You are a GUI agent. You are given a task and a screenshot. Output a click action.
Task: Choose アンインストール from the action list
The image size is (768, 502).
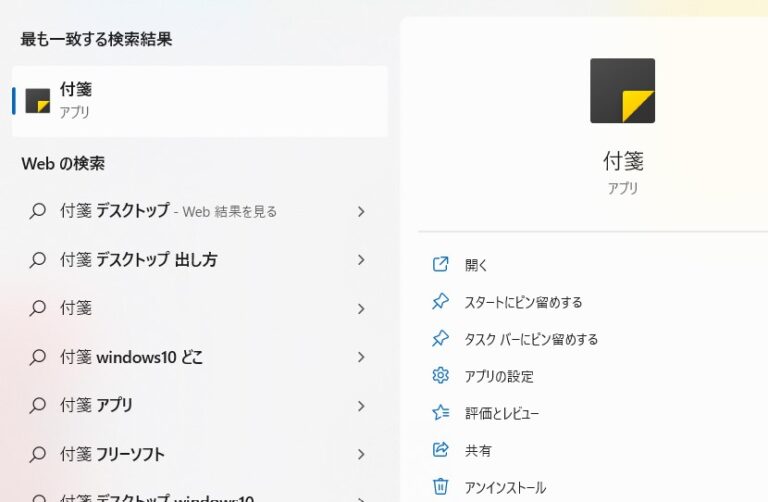point(505,488)
